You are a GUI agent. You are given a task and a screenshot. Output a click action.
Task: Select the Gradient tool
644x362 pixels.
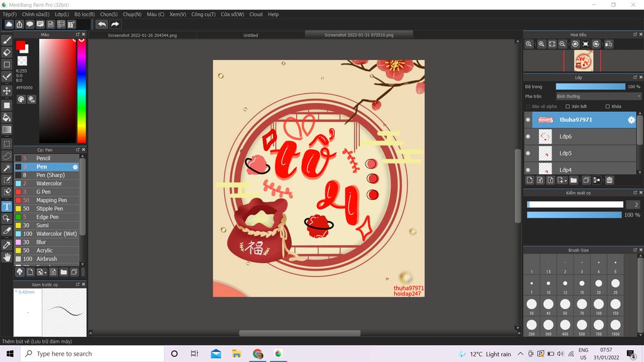[x=7, y=129]
